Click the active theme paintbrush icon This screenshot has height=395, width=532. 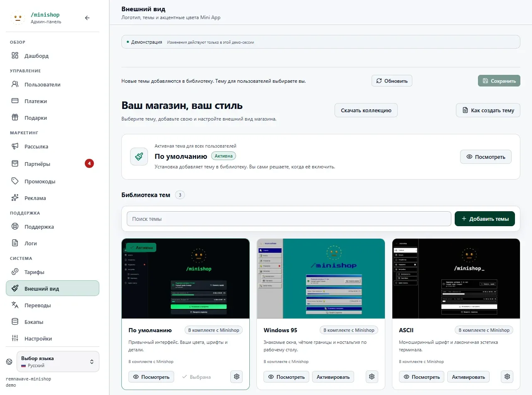(139, 157)
